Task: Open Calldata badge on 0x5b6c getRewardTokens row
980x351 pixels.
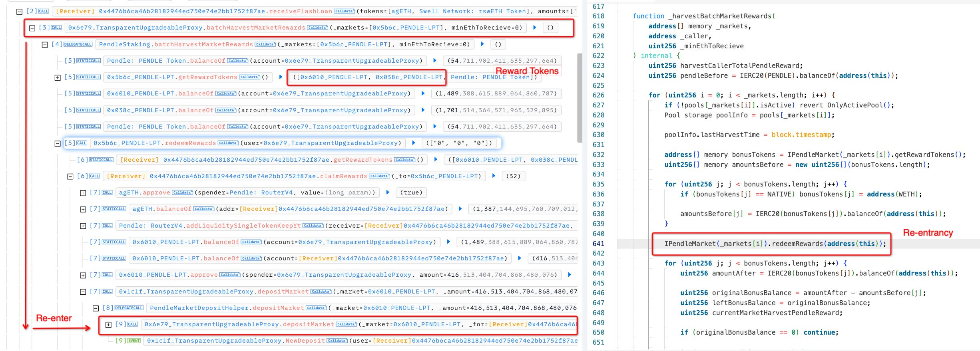Action: pyautogui.click(x=249, y=77)
